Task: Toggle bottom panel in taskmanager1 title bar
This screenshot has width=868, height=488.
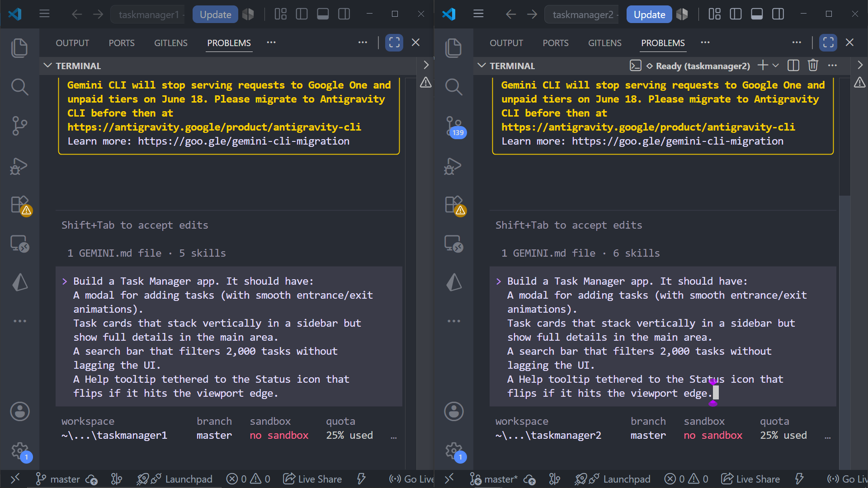Action: tap(323, 14)
